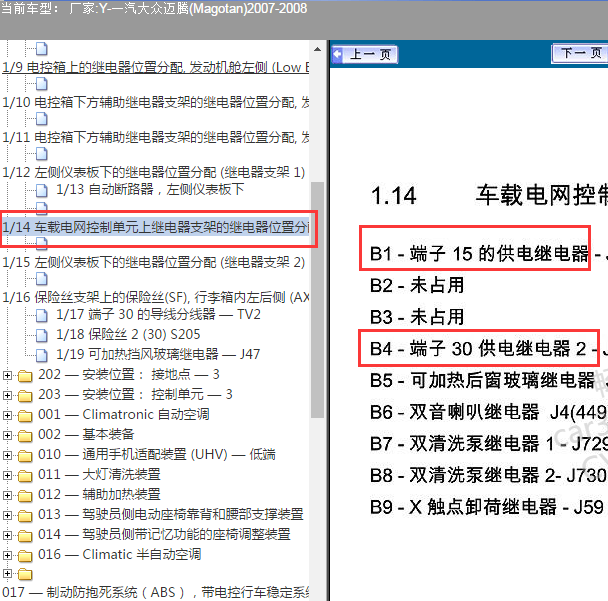The width and height of the screenshot is (608, 601).
Task: Click folder icon of 011 — 大灯清洗装置
Action: tap(25, 476)
